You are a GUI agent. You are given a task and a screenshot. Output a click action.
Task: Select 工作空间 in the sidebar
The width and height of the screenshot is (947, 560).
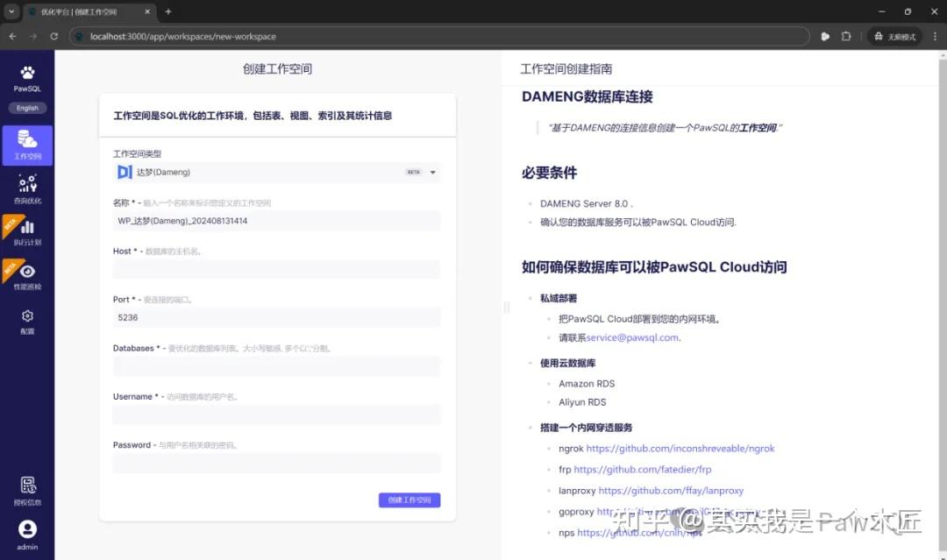(27, 145)
